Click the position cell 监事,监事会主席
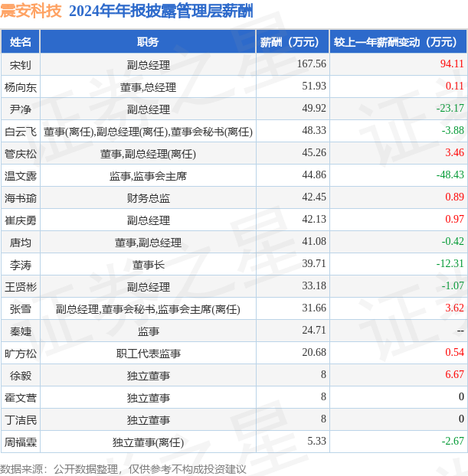The height and width of the screenshot is (476, 468). tap(148, 176)
